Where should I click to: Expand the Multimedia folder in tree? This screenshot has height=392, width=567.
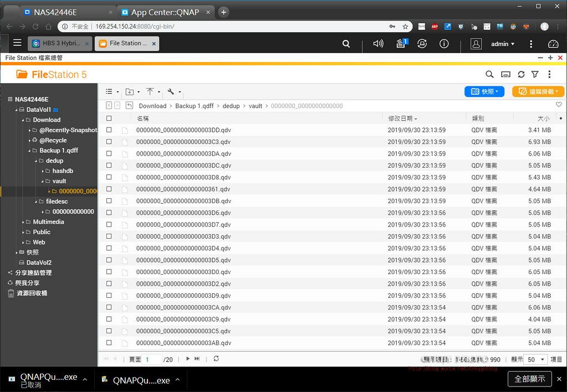coord(23,222)
